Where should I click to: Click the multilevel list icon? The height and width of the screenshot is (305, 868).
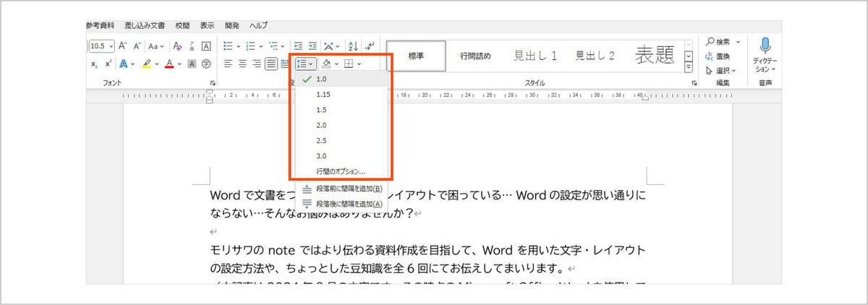tap(273, 46)
